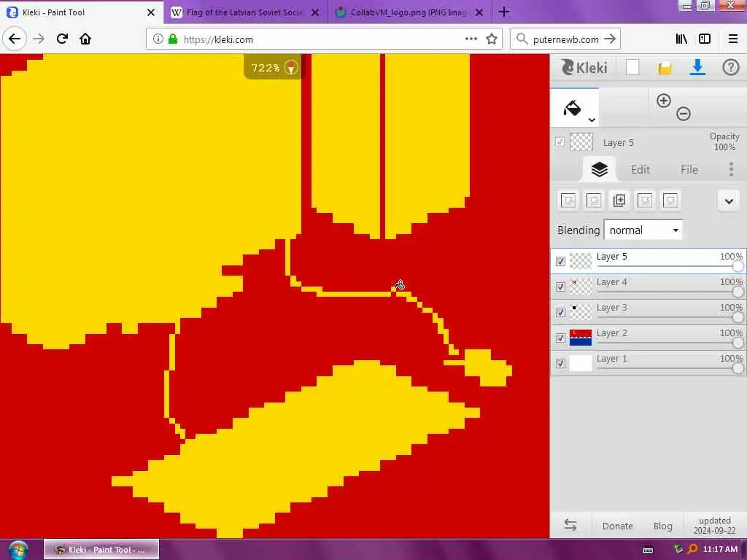The width and height of the screenshot is (747, 560).
Task: Select Layer 5 thumbnail in layer list
Action: (580, 261)
